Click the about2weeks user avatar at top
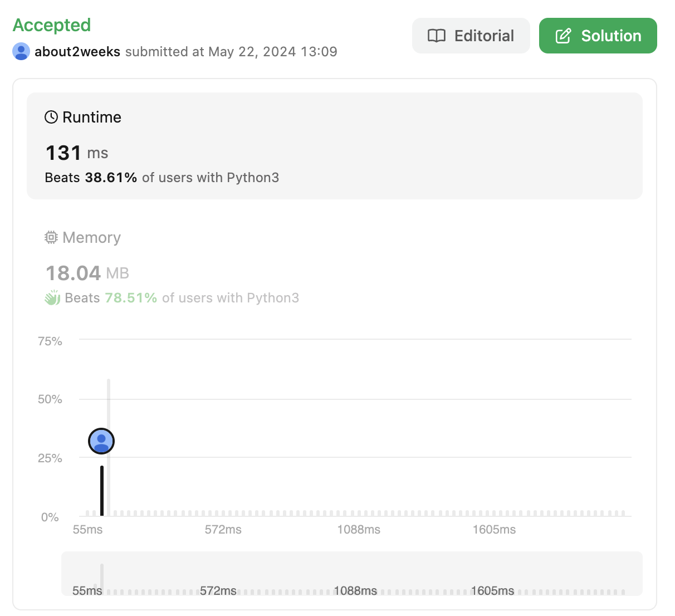 click(21, 51)
